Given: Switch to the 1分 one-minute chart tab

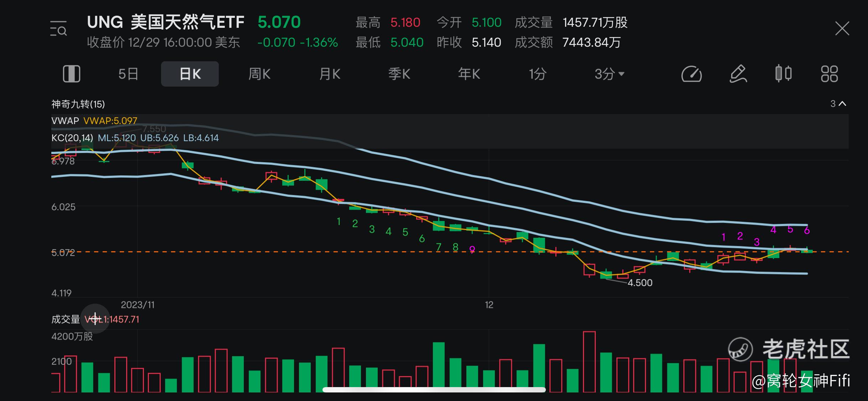Looking at the screenshot, I should [x=537, y=74].
